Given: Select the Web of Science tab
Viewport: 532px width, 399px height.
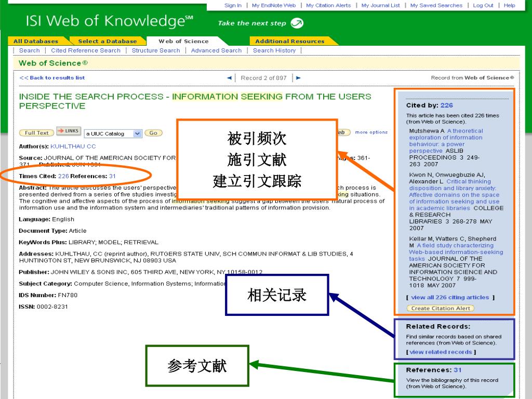Looking at the screenshot, I should [183, 42].
